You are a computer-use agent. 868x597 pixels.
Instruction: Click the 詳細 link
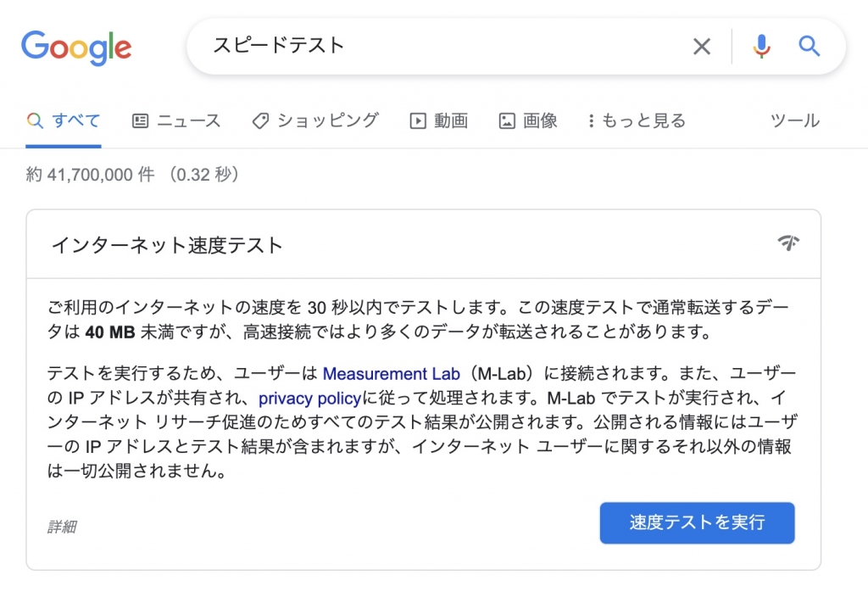pos(63,526)
